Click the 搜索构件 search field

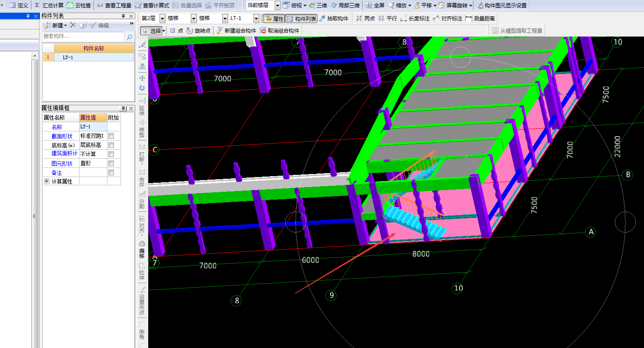click(83, 37)
